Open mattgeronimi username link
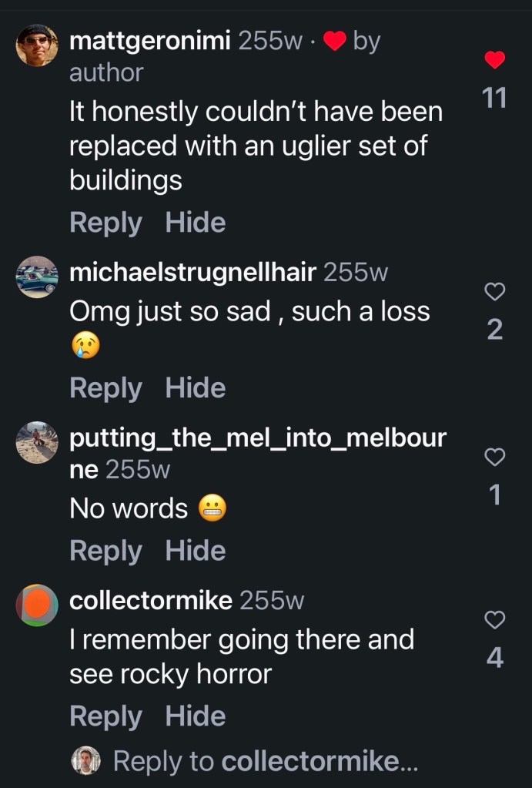Viewport: 532px width, 788px height. click(150, 41)
